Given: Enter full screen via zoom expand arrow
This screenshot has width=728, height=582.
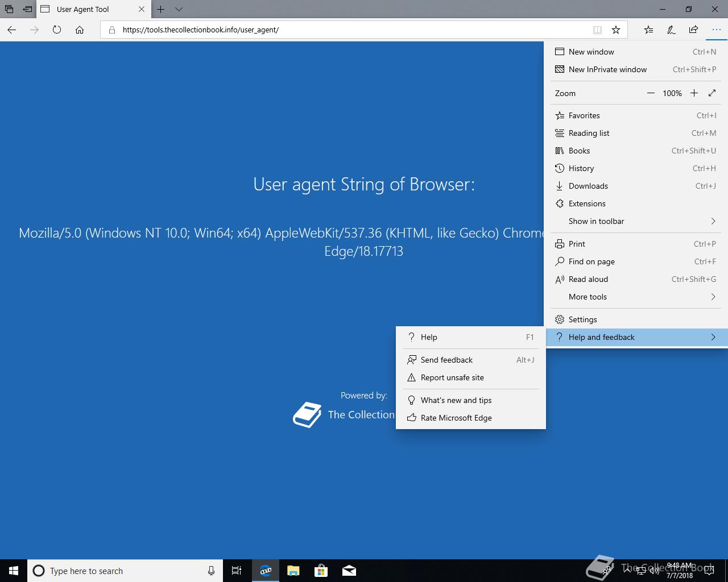Looking at the screenshot, I should pyautogui.click(x=712, y=93).
